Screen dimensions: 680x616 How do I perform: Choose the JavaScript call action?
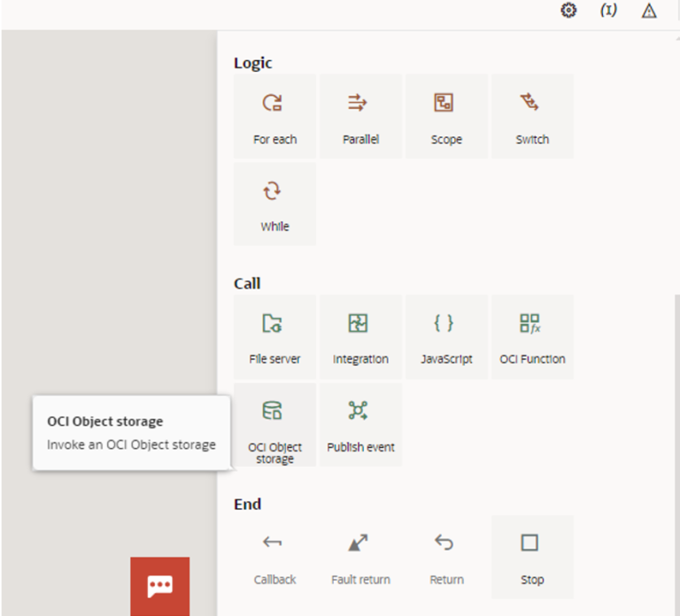pyautogui.click(x=446, y=336)
